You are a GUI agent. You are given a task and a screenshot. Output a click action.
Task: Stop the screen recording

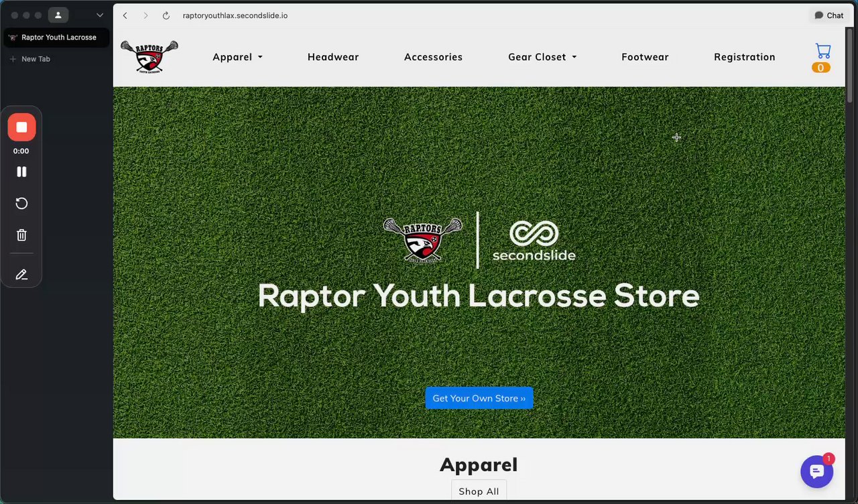click(21, 127)
